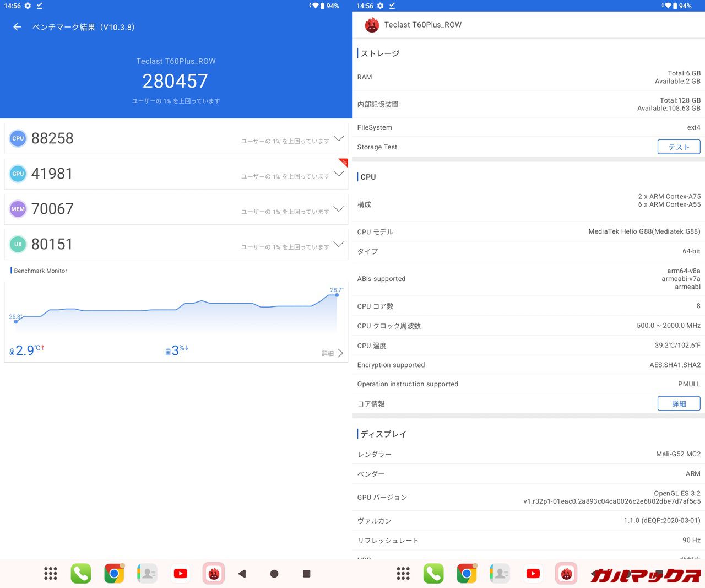
Task: Click the purple MEM badge icon
Action: 18,209
